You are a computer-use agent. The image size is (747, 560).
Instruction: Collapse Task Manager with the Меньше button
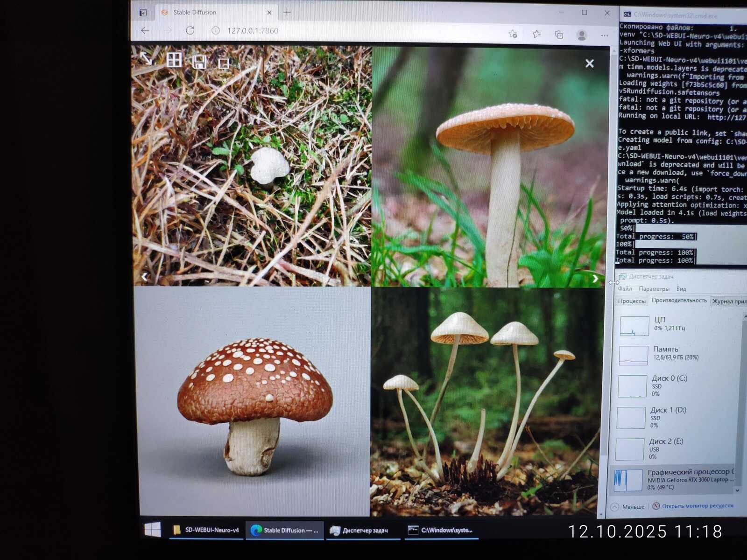pos(628,507)
